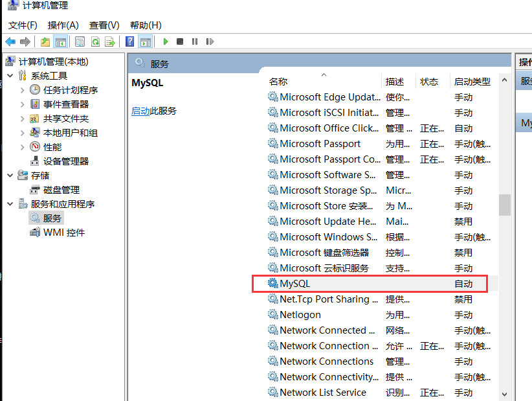Click the gear icon beside Network Connectivity

[272, 376]
